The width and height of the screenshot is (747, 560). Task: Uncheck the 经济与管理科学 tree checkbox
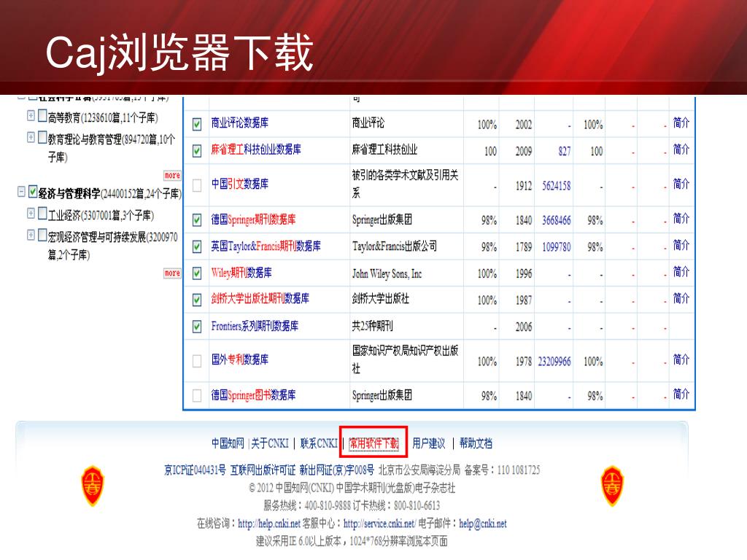pyautogui.click(x=33, y=192)
